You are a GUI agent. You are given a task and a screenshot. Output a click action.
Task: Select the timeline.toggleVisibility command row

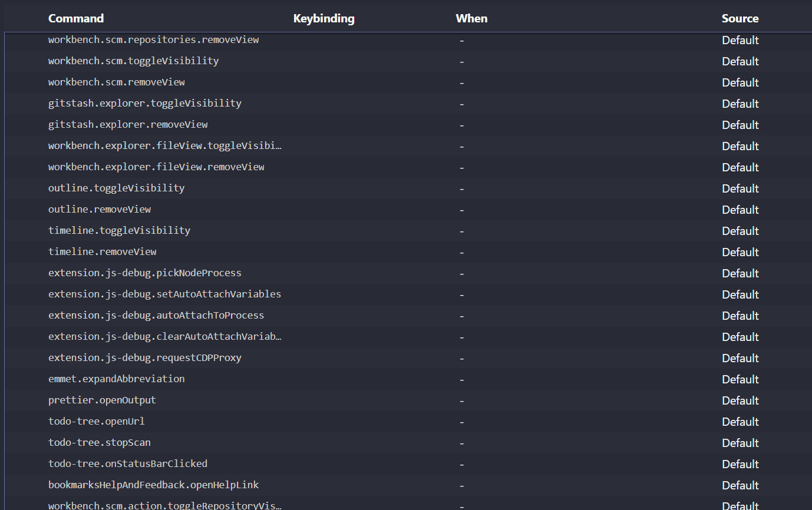click(119, 230)
